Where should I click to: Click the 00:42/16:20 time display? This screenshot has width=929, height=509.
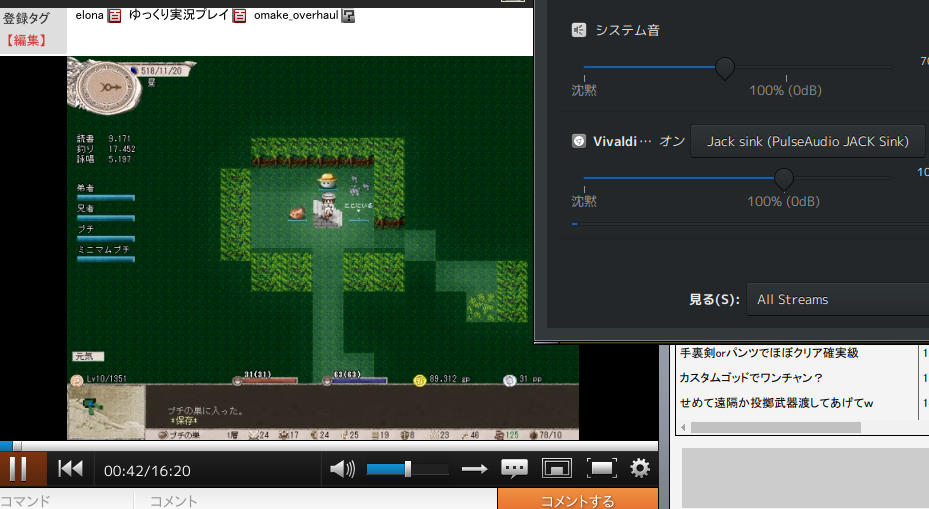pyautogui.click(x=147, y=470)
